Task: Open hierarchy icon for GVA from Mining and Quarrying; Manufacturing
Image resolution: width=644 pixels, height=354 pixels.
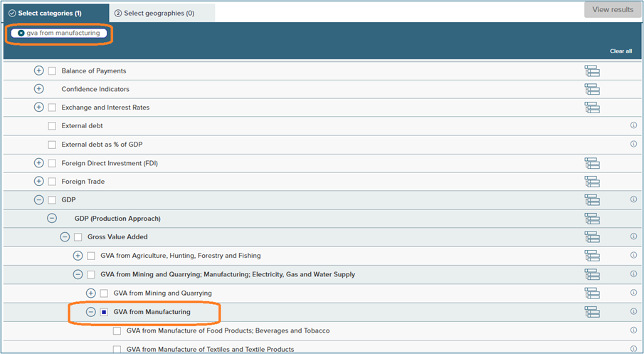Action: tap(592, 274)
